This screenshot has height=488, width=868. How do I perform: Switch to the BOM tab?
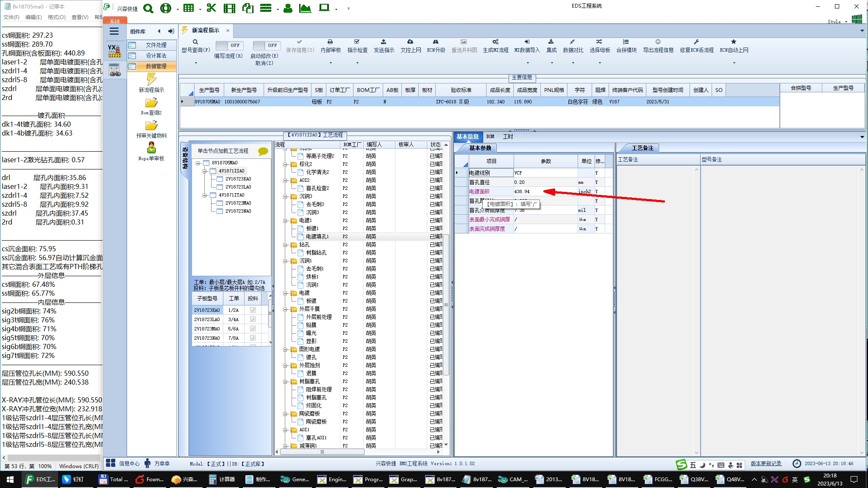click(490, 136)
